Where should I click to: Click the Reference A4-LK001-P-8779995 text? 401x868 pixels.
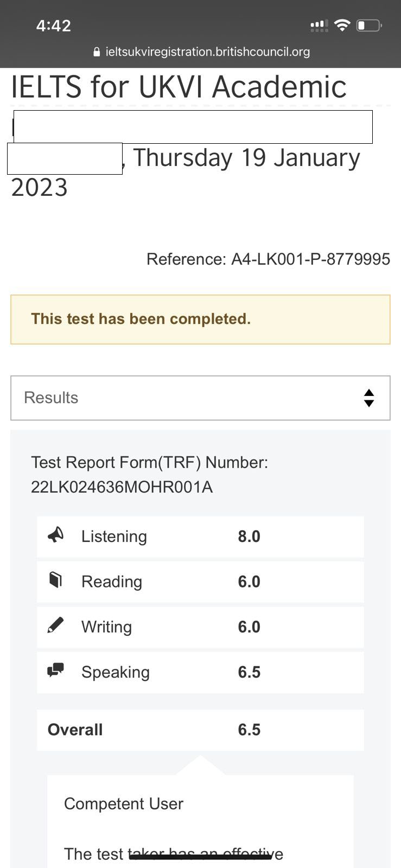[268, 259]
